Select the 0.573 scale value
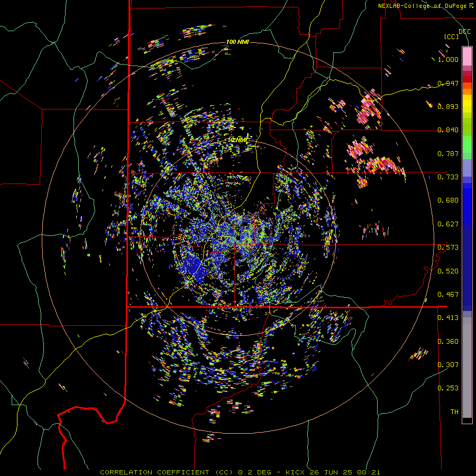 pos(448,248)
